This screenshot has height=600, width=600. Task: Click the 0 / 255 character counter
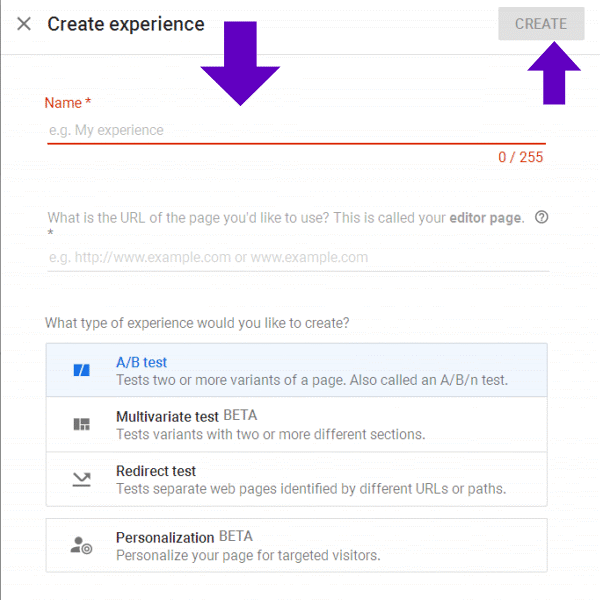(520, 157)
